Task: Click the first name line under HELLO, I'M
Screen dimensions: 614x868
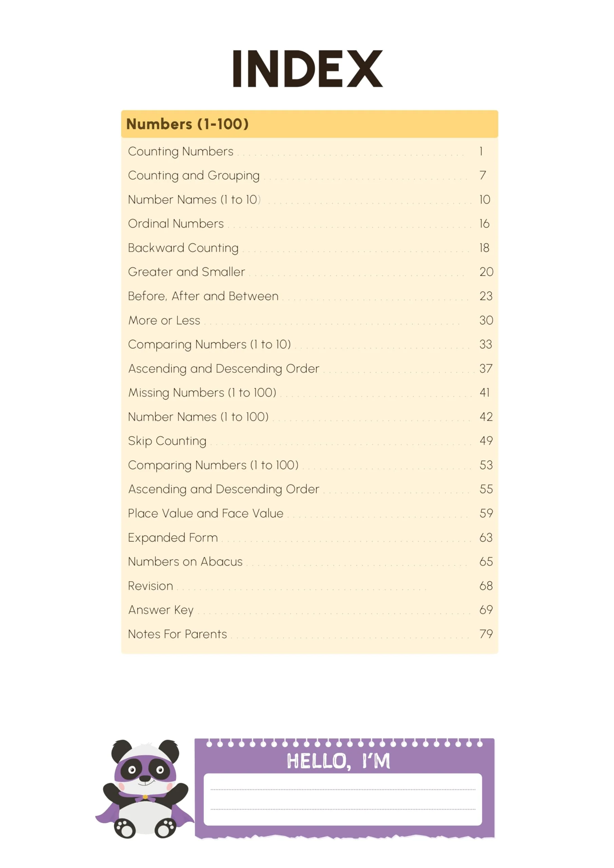Action: point(343,789)
